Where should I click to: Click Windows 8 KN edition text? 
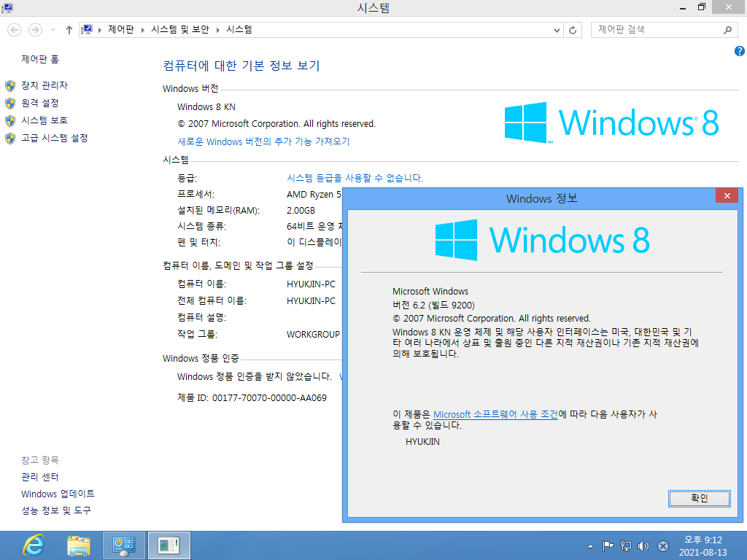[206, 106]
